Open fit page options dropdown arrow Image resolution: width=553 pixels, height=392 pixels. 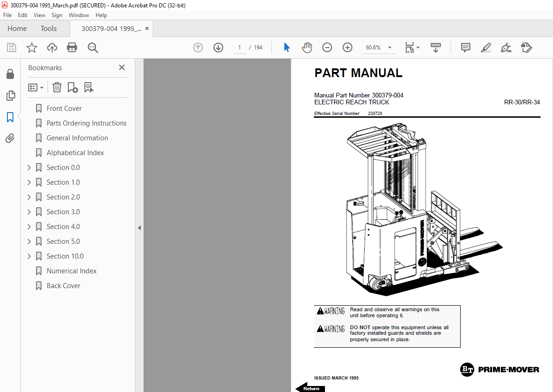(418, 48)
